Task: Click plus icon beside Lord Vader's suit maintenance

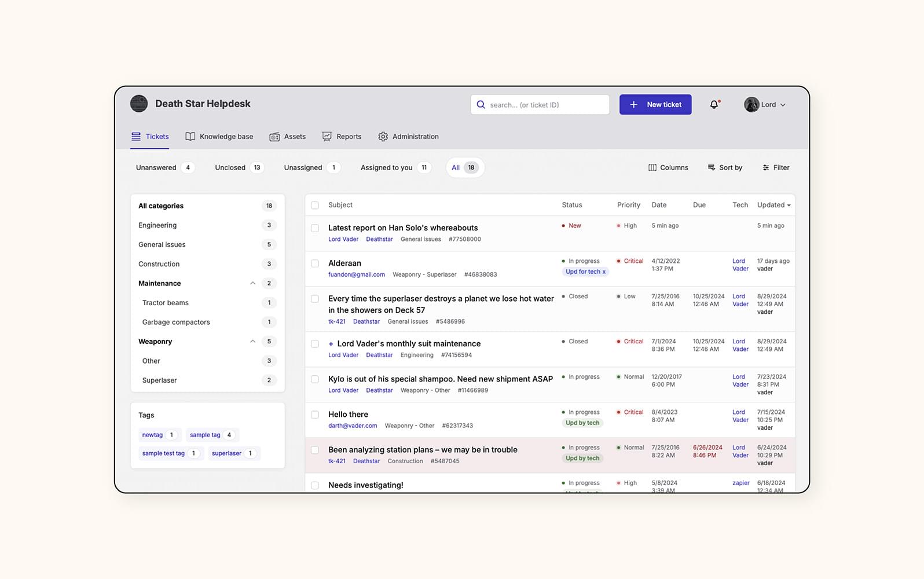Action: (x=331, y=344)
